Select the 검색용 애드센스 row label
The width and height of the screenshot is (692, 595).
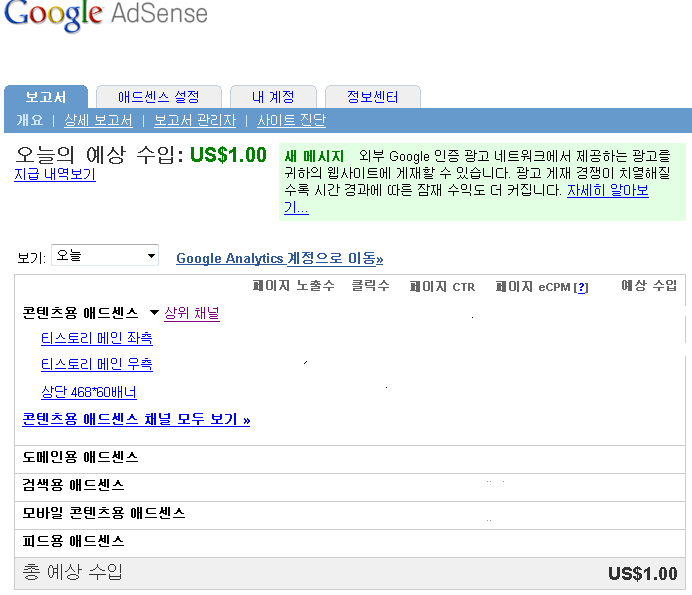click(73, 486)
